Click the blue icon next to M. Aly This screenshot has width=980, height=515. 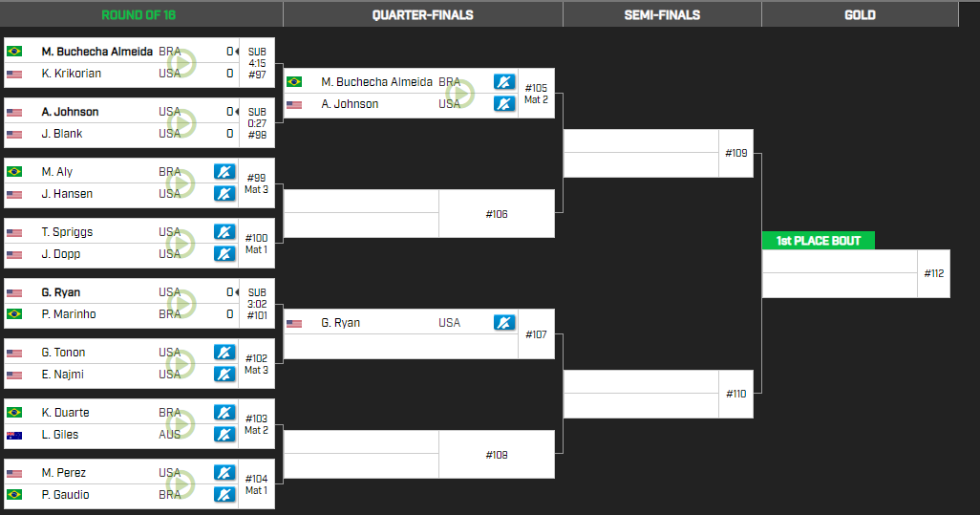coord(224,172)
